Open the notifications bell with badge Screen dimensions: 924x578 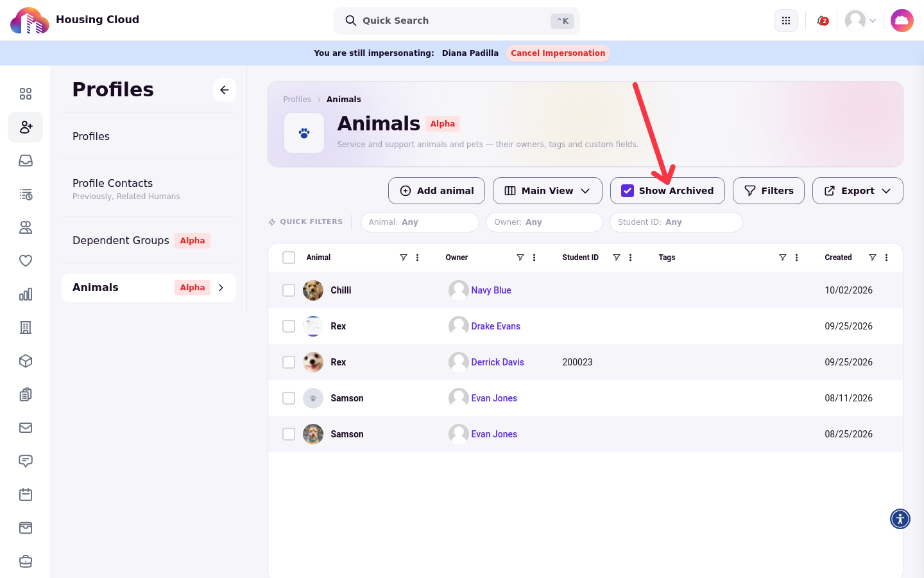[x=822, y=21]
